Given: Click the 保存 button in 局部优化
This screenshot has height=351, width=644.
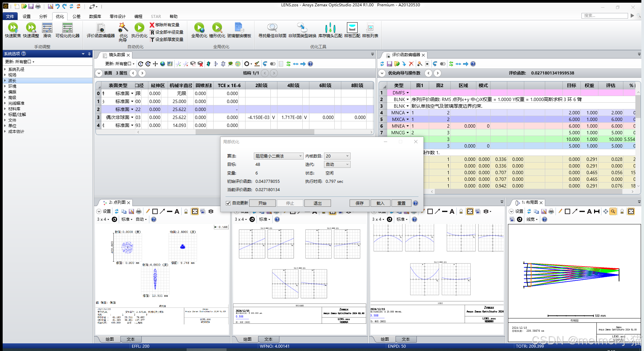Looking at the screenshot, I should (x=360, y=203).
